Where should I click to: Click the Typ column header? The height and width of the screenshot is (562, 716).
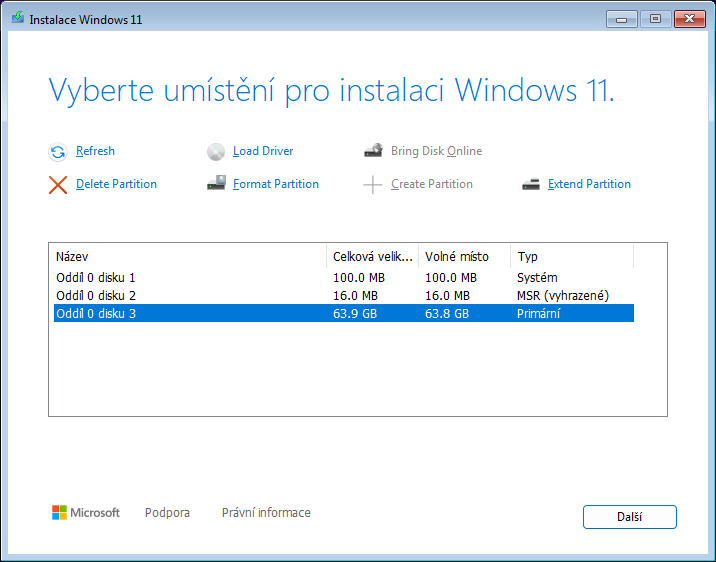click(572, 257)
